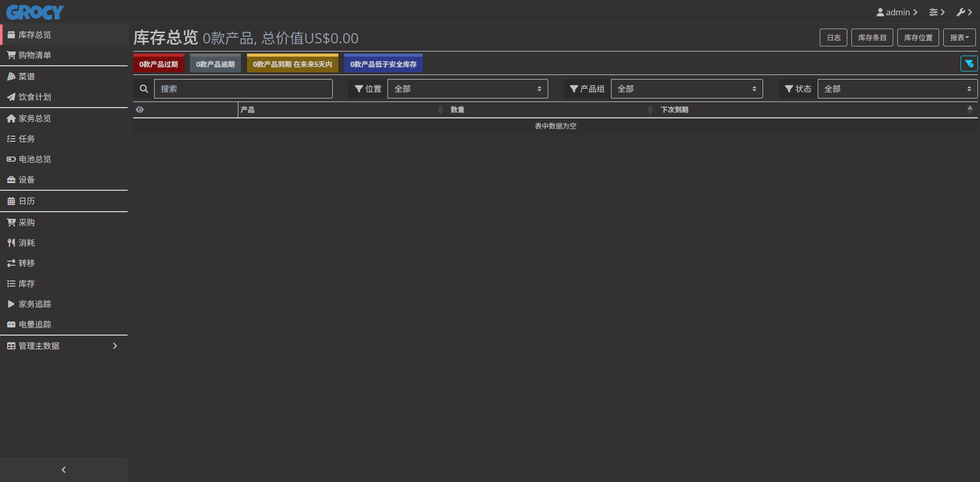Viewport: 980px width, 482px height.
Task: Click the Grocy logo
Action: pos(35,12)
